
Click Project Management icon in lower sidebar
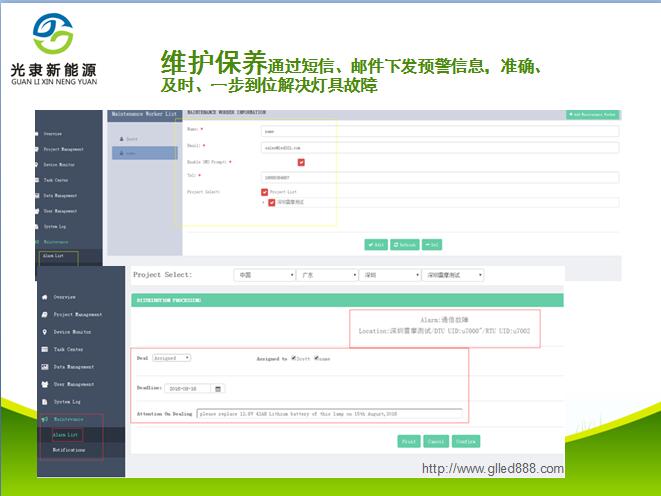coord(44,314)
